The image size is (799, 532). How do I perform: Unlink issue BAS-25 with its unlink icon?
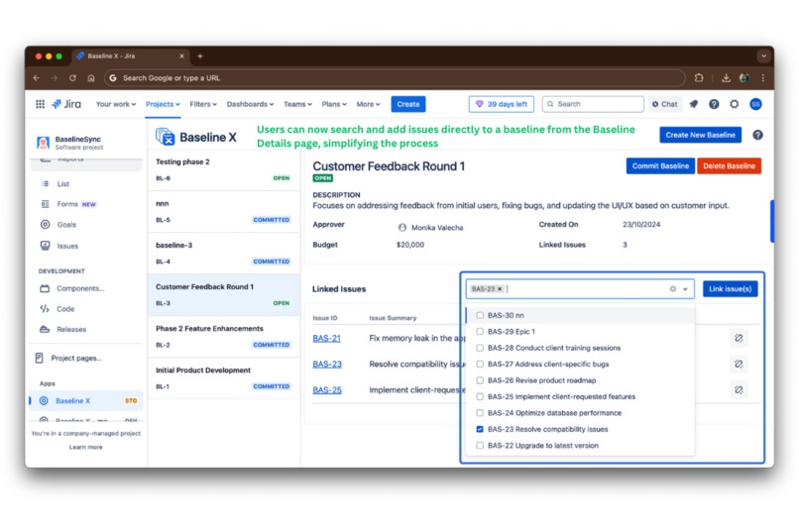(739, 390)
